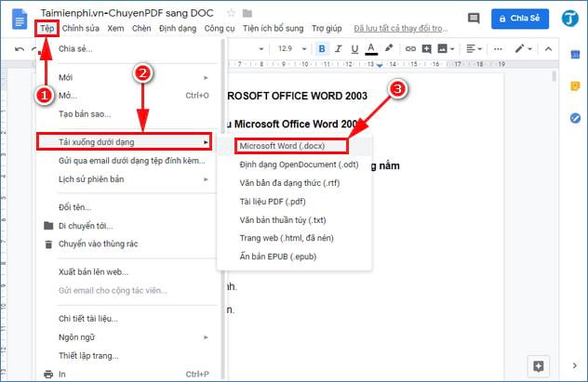588x382 pixels.
Task: Move document using folder icon
Action: pyautogui.click(x=247, y=14)
